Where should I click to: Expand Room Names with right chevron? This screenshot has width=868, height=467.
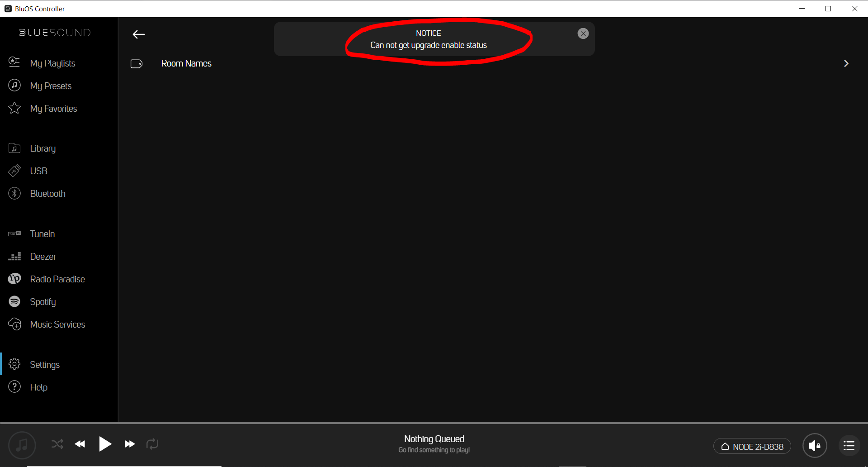pos(846,64)
